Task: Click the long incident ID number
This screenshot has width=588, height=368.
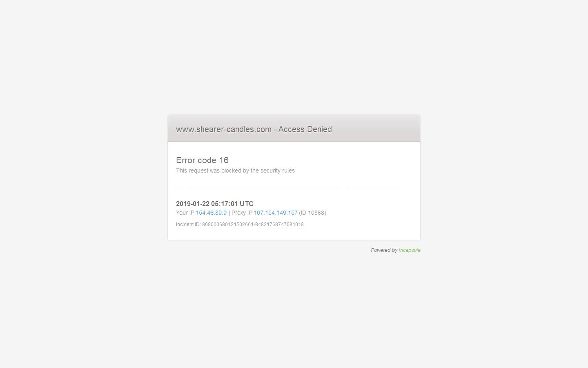Action: pos(253,224)
